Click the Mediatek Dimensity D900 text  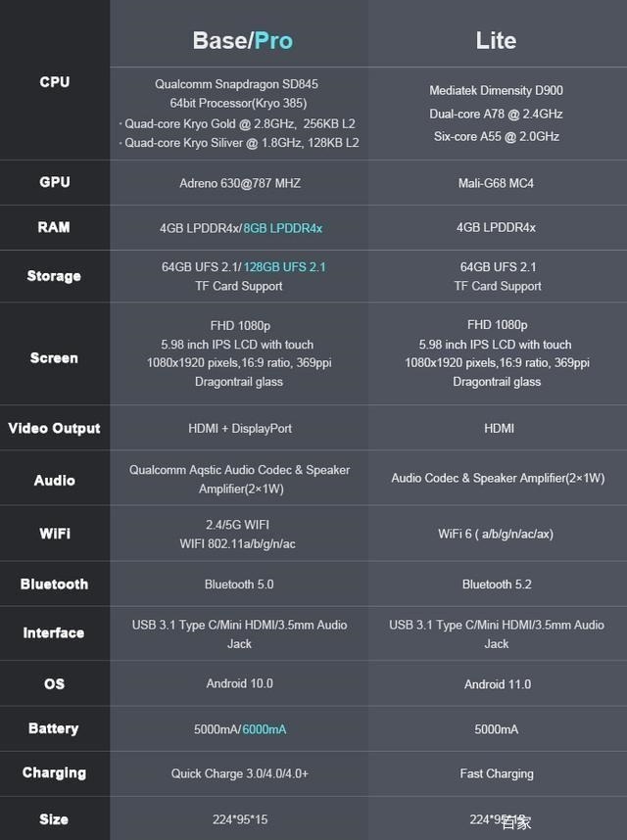(496, 91)
